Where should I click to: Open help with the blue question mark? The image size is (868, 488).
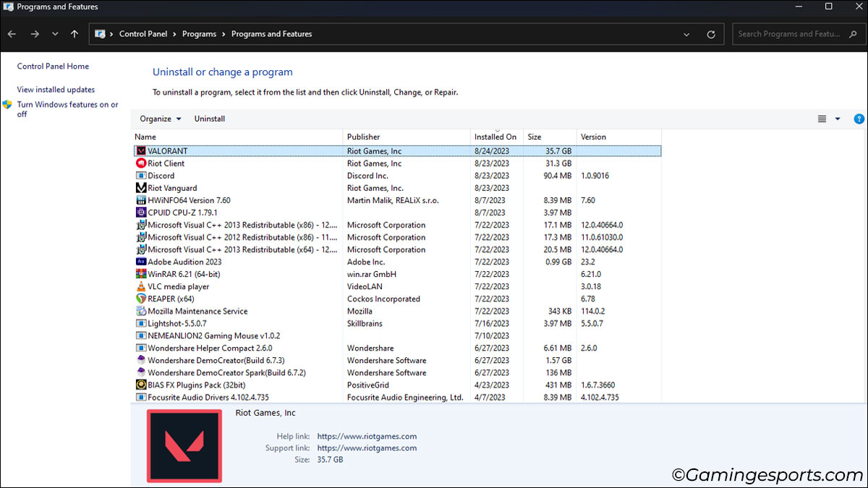tap(859, 119)
